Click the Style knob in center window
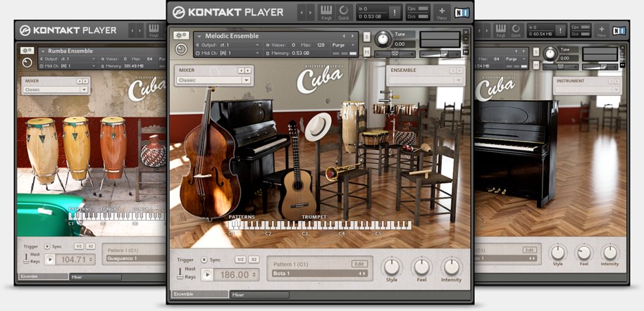The height and width of the screenshot is (311, 644). coord(392,267)
